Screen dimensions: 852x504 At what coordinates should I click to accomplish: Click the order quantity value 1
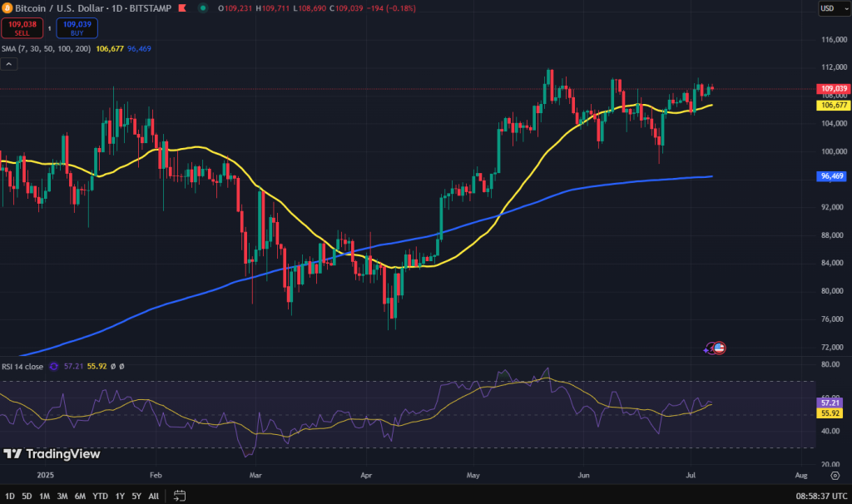(x=49, y=28)
